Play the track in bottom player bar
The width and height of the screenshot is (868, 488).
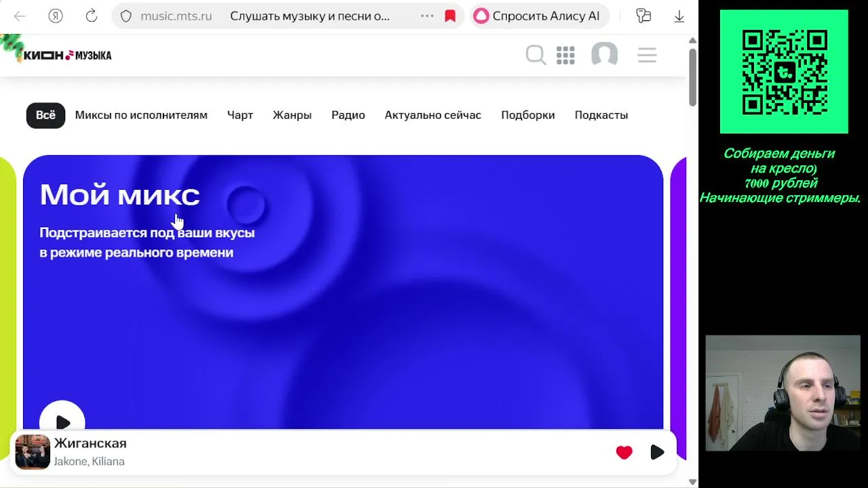[x=657, y=452]
